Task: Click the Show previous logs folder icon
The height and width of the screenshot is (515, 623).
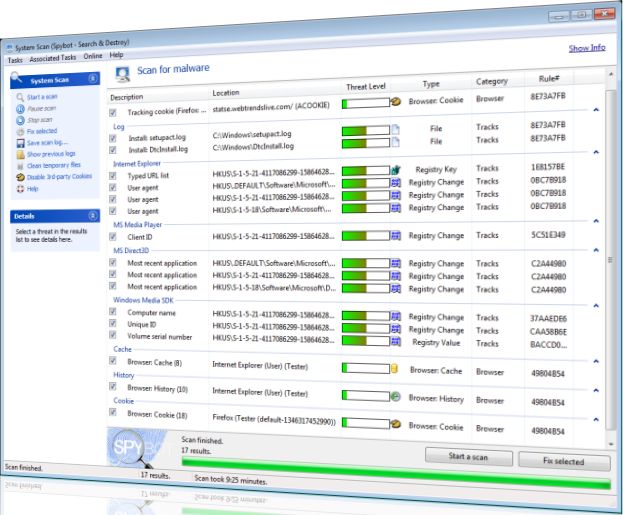Action: click(x=21, y=155)
